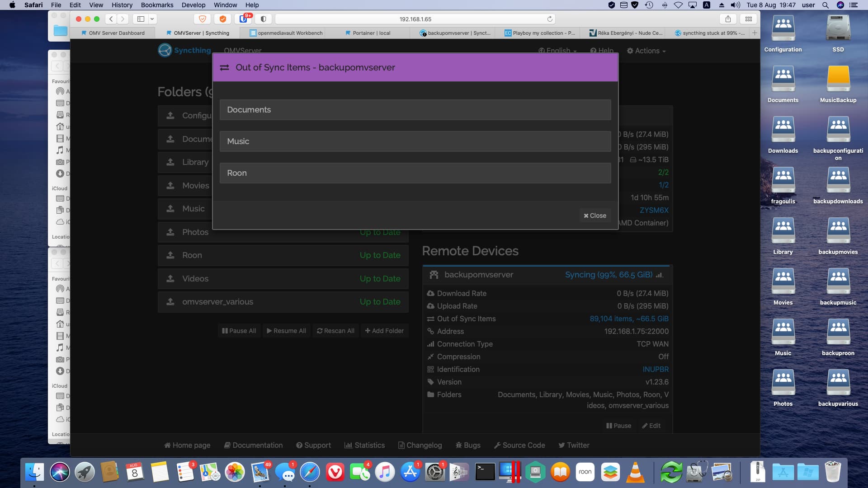Click Add Folder button

point(384,331)
